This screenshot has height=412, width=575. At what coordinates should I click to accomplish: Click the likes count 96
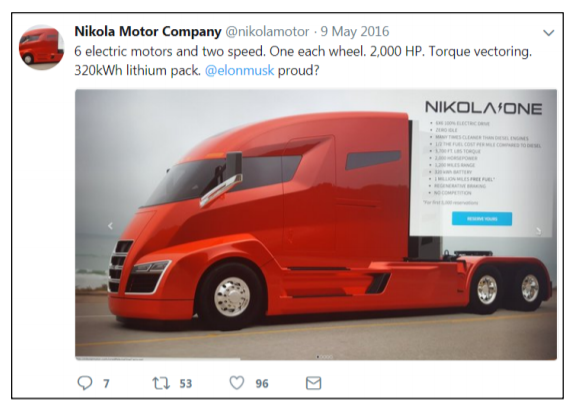tap(262, 384)
